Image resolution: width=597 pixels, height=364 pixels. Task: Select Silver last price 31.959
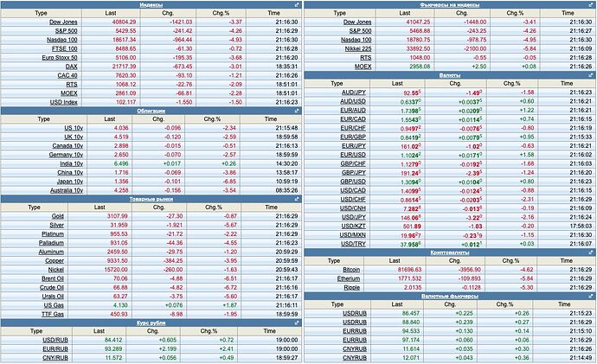119,225
